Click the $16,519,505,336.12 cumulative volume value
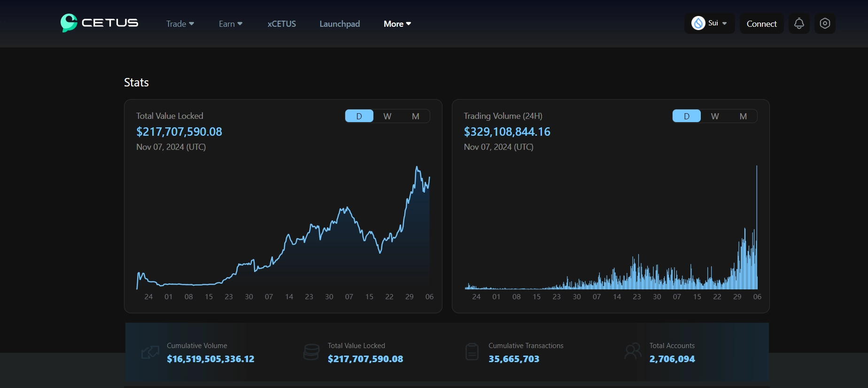 pyautogui.click(x=210, y=359)
